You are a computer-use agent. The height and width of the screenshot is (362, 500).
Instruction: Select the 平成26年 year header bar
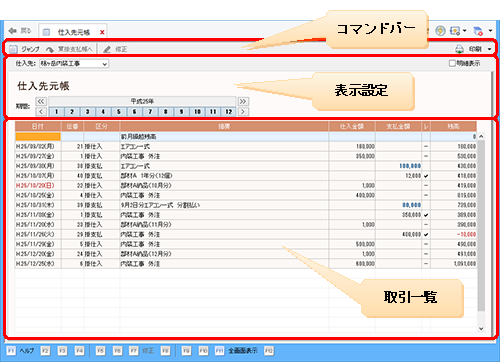(142, 101)
